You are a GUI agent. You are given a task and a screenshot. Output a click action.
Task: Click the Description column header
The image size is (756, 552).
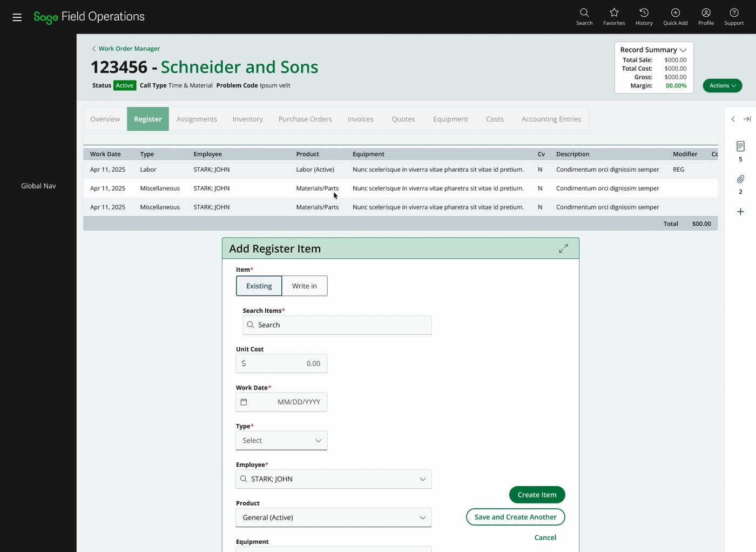click(x=573, y=154)
